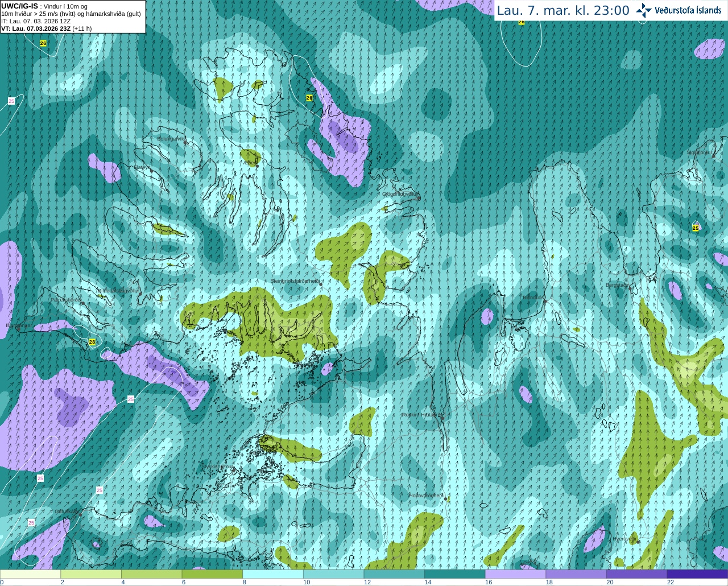Click the Bíldudalsflugvöllur station label

pos(118,291)
